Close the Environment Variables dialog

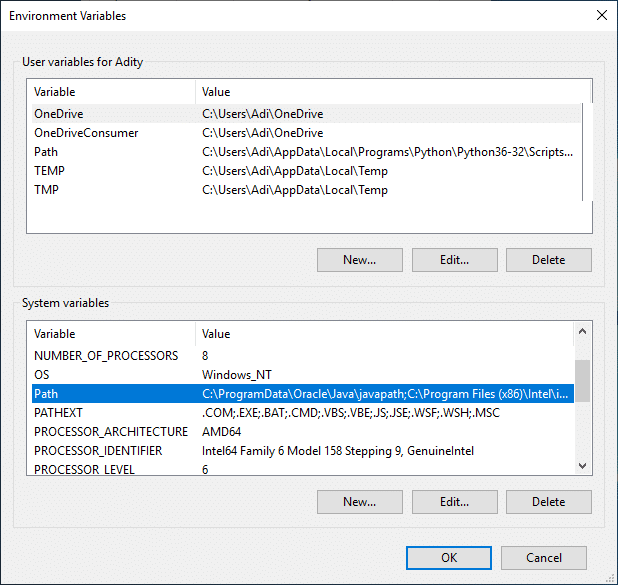[x=600, y=16]
